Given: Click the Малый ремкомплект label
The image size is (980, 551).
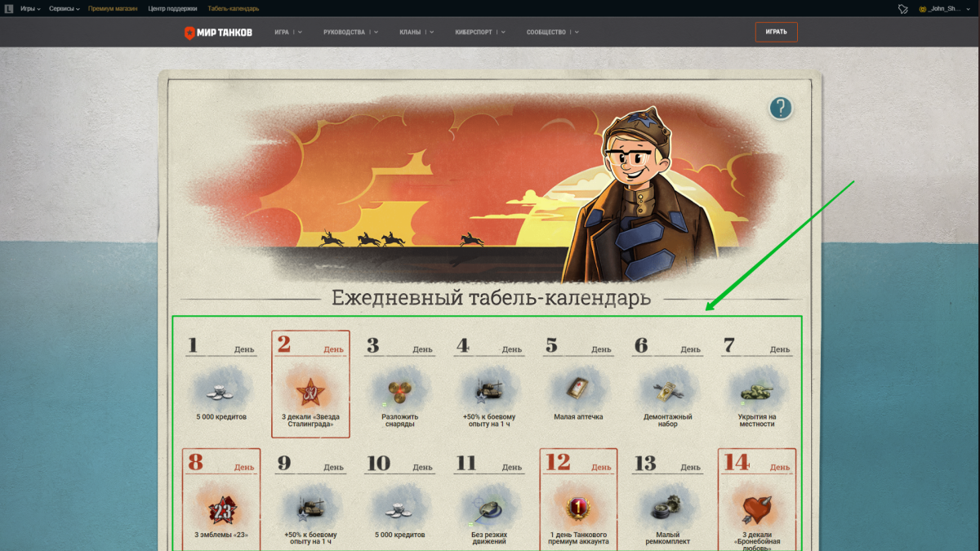Looking at the screenshot, I should [x=667, y=539].
